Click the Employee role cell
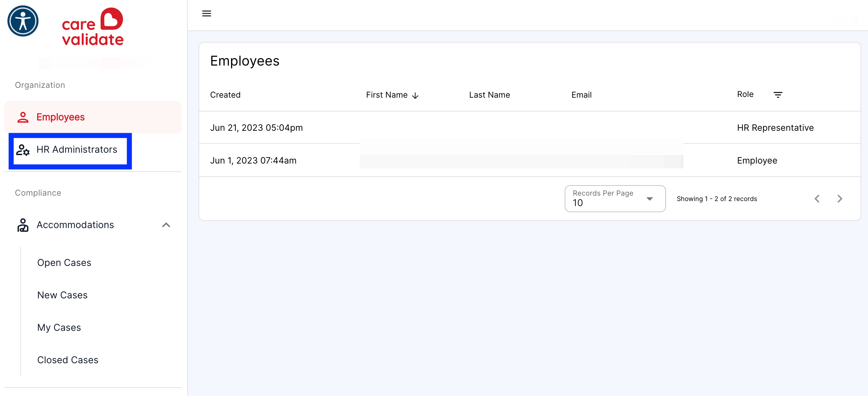This screenshot has width=868, height=396. (x=757, y=160)
